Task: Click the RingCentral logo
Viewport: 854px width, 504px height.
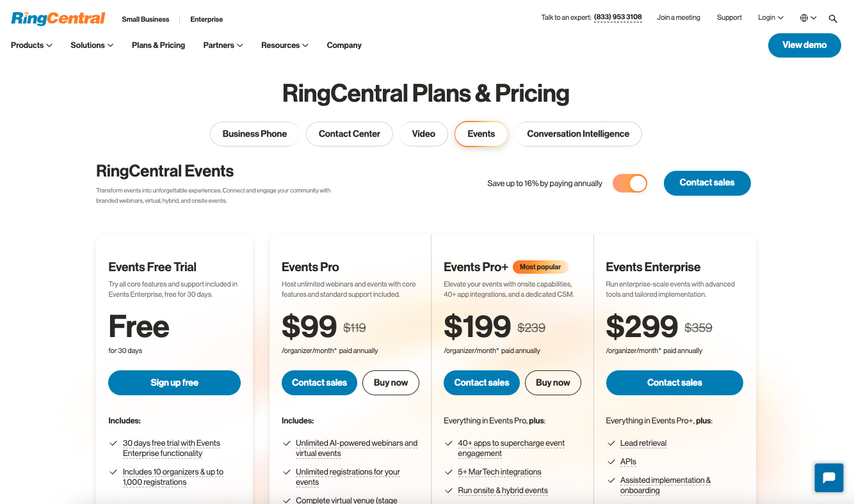Action: tap(58, 19)
